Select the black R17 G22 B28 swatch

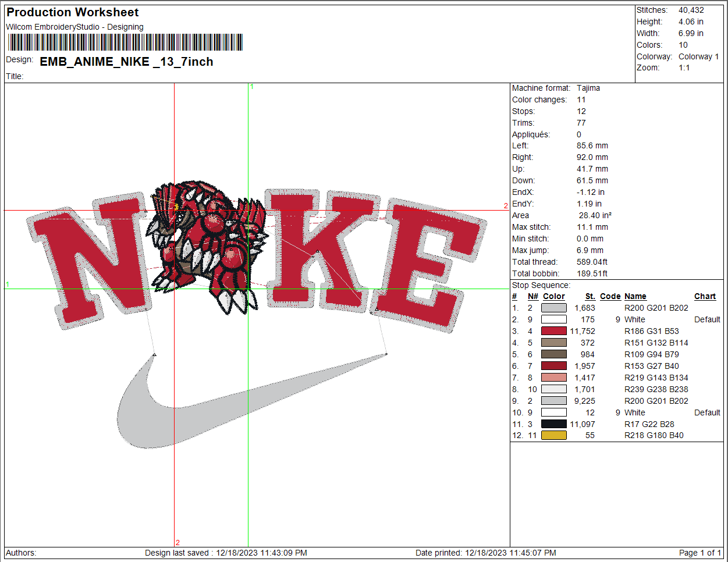[554, 424]
